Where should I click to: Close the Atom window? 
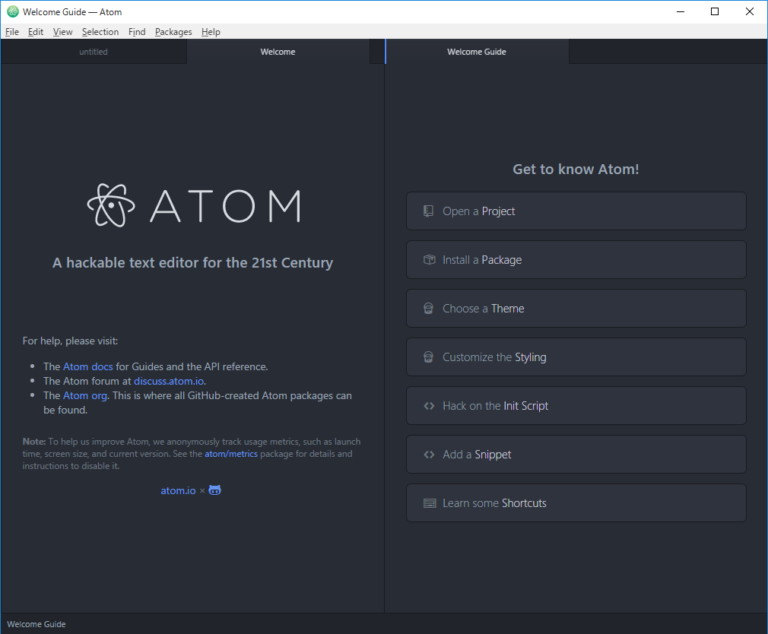[750, 12]
